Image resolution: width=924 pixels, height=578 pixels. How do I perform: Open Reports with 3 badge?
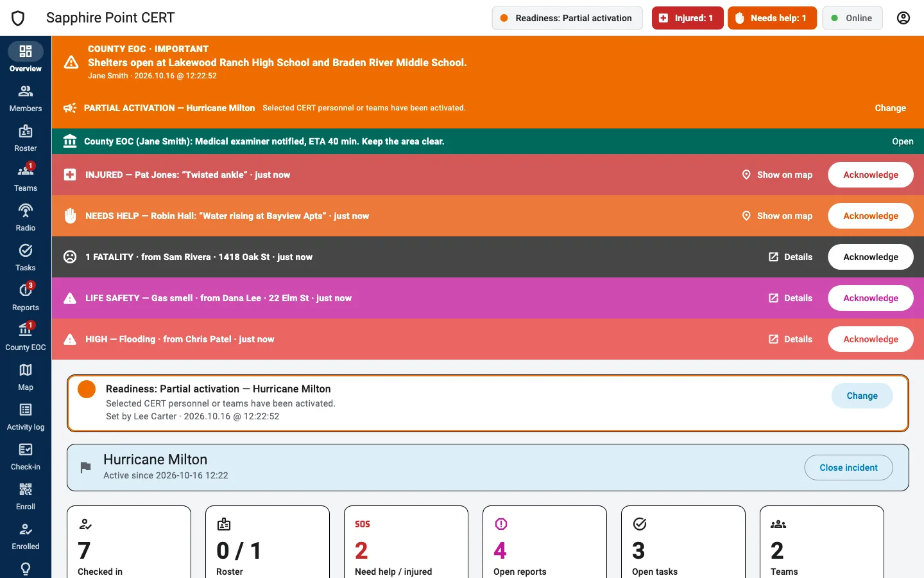[x=26, y=297]
